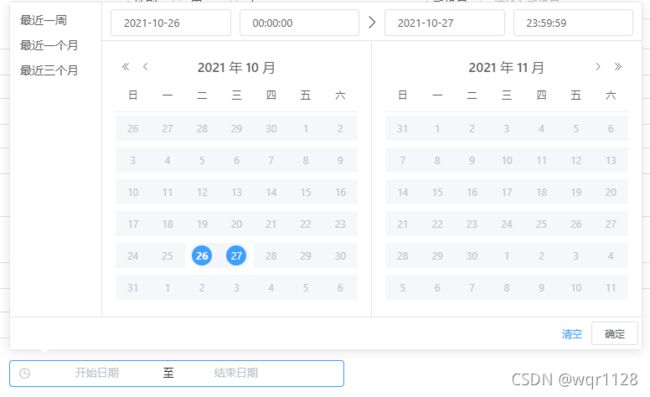Click the 结束日期 placeholder input
This screenshot has width=650, height=397.
[236, 373]
